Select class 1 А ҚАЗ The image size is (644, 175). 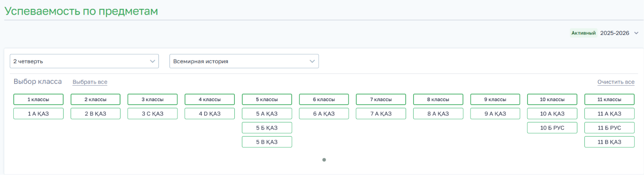click(38, 114)
